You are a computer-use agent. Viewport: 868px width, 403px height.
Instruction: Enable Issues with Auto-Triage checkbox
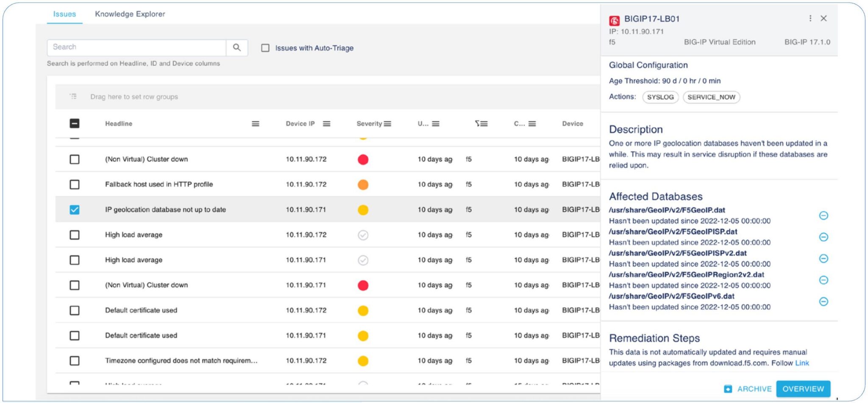265,48
